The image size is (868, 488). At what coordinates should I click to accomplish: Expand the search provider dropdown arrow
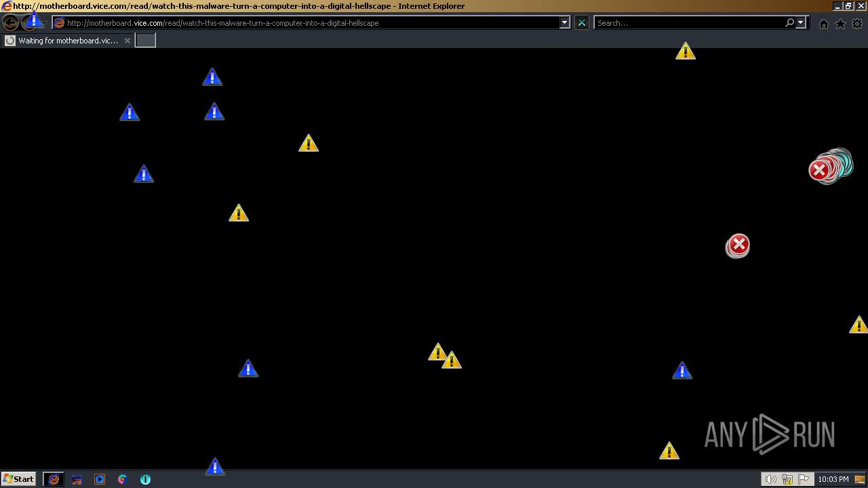click(801, 22)
